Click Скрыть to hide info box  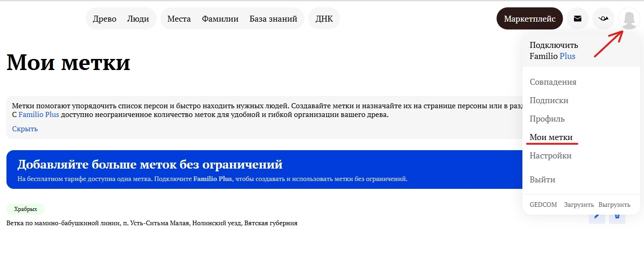[x=25, y=129]
